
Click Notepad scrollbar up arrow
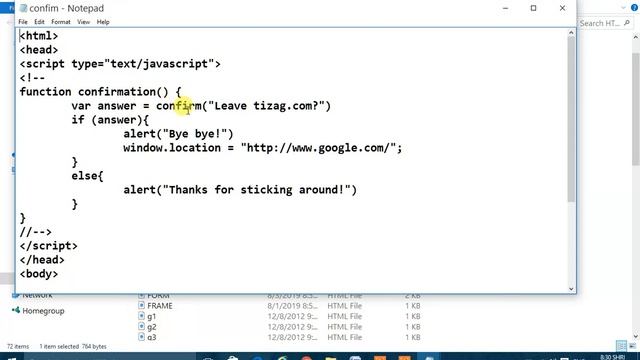pyautogui.click(x=571, y=33)
